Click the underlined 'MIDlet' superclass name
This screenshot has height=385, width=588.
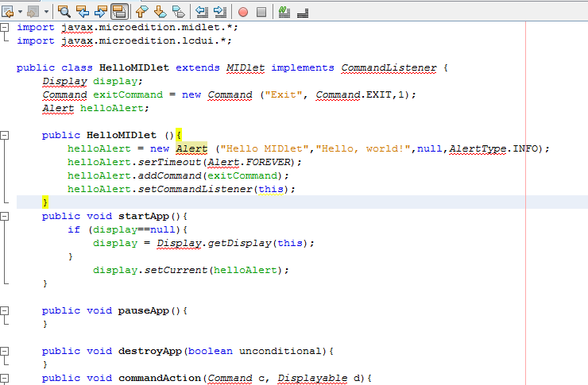point(246,67)
